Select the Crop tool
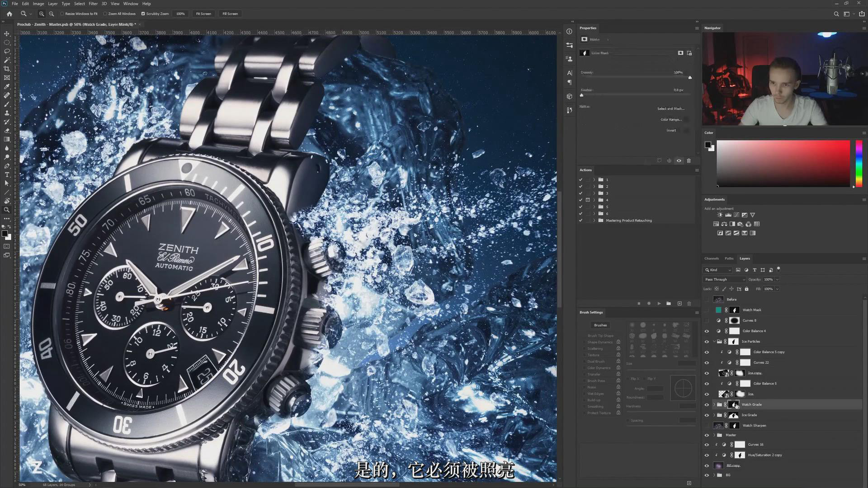 click(7, 69)
